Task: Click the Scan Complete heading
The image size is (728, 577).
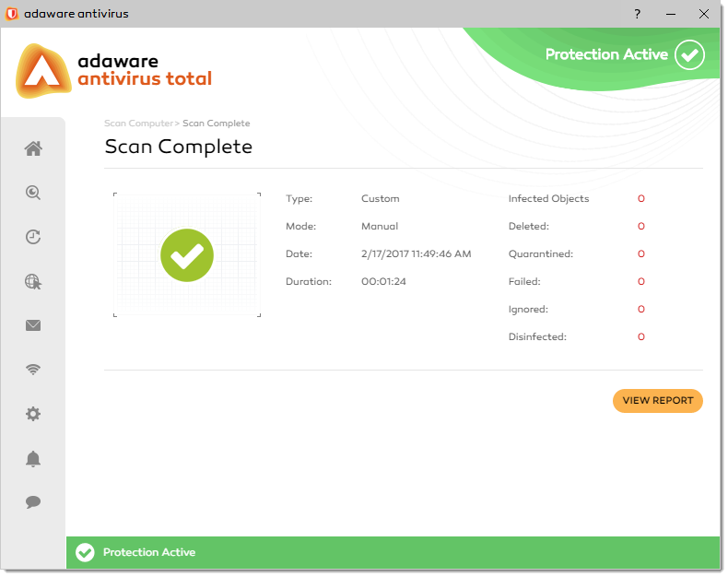Action: point(178,147)
